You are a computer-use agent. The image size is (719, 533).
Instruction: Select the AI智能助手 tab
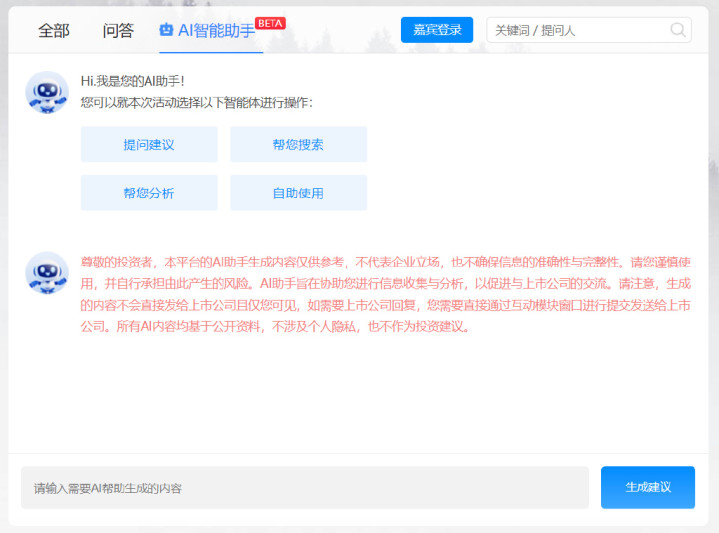211,31
